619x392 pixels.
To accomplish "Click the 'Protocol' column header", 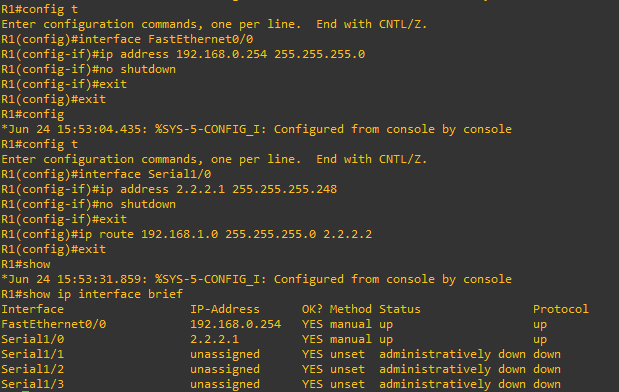I will pos(561,309).
